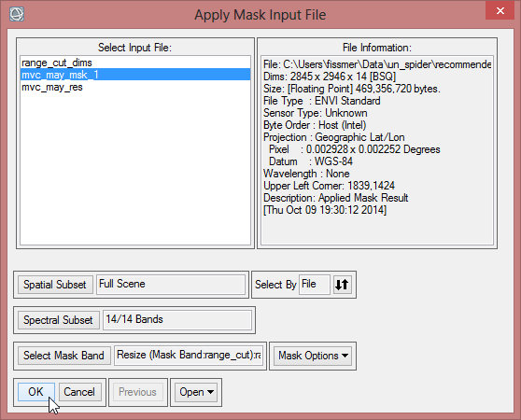Expand the Open dropdown button
This screenshot has height=420, width=521.
(x=196, y=392)
